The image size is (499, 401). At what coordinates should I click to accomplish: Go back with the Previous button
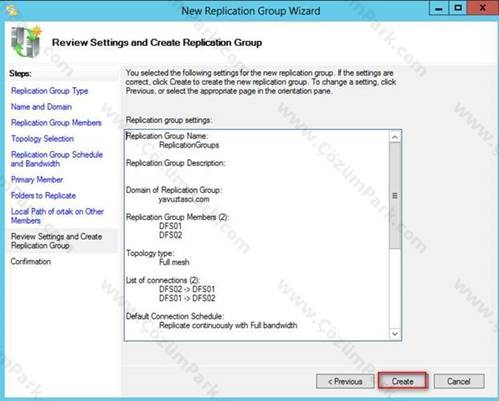(345, 381)
